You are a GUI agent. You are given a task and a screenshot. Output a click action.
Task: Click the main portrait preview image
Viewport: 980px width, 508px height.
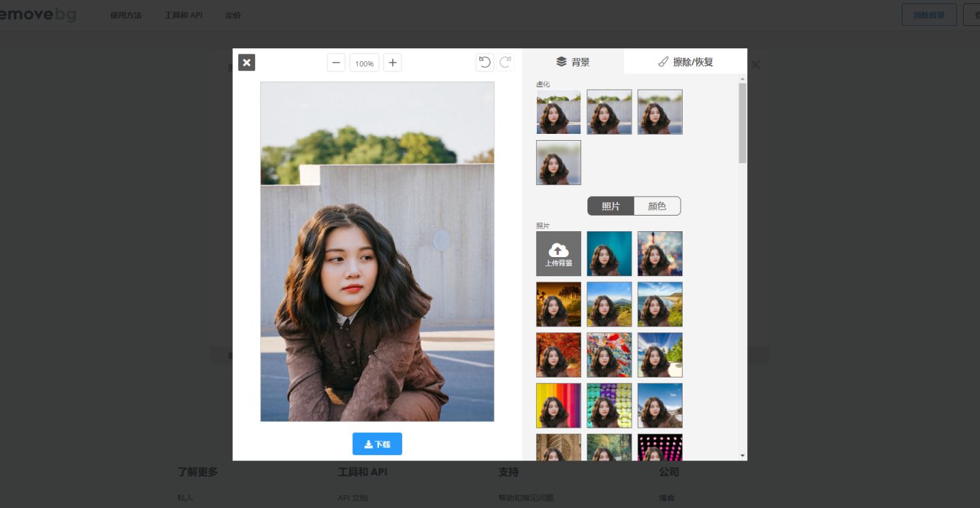click(x=377, y=252)
